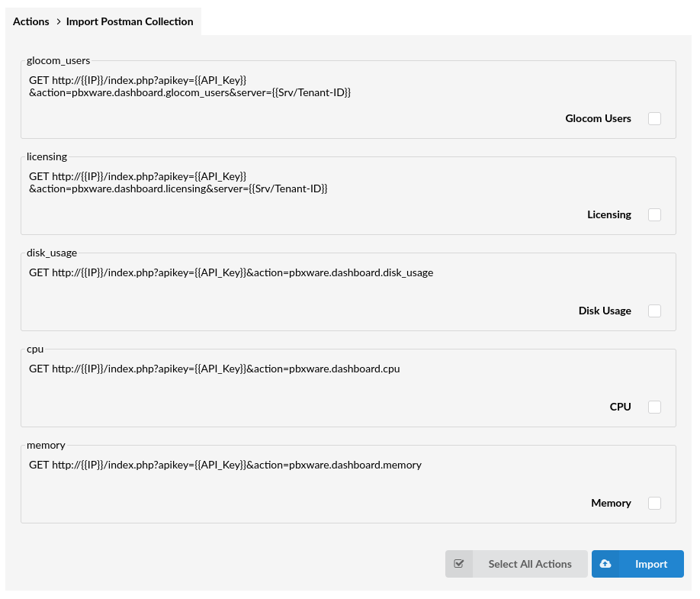Select the Import Postman Collection breadcrumb
700x599 pixels.
click(130, 21)
